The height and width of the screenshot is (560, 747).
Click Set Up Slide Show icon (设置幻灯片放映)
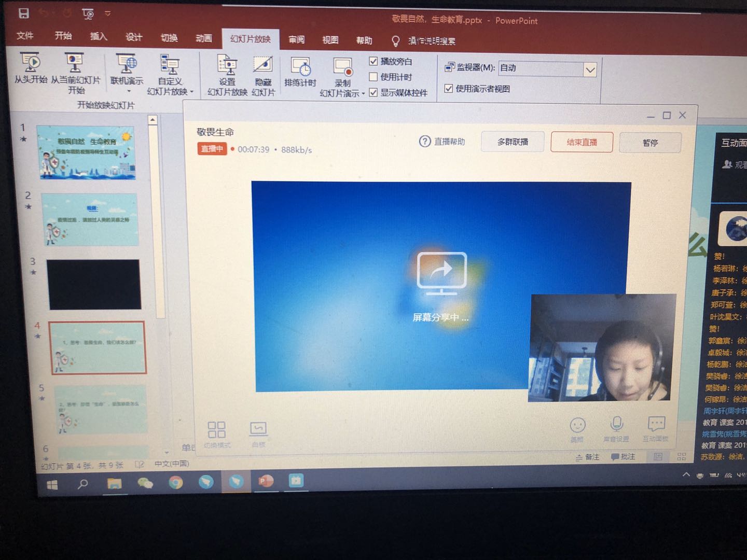click(227, 76)
